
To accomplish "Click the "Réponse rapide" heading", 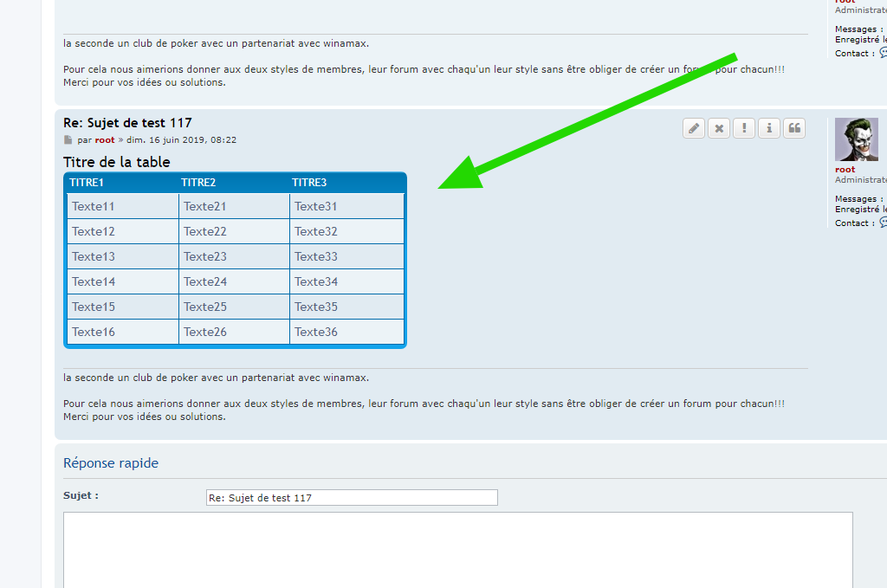I will click(111, 463).
